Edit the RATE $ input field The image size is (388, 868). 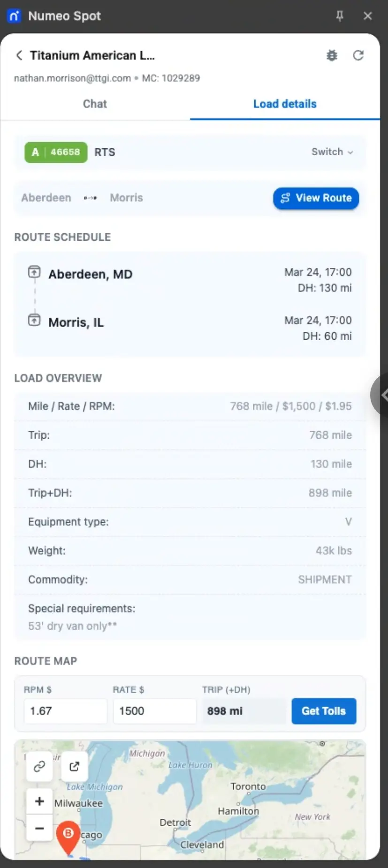pos(154,711)
